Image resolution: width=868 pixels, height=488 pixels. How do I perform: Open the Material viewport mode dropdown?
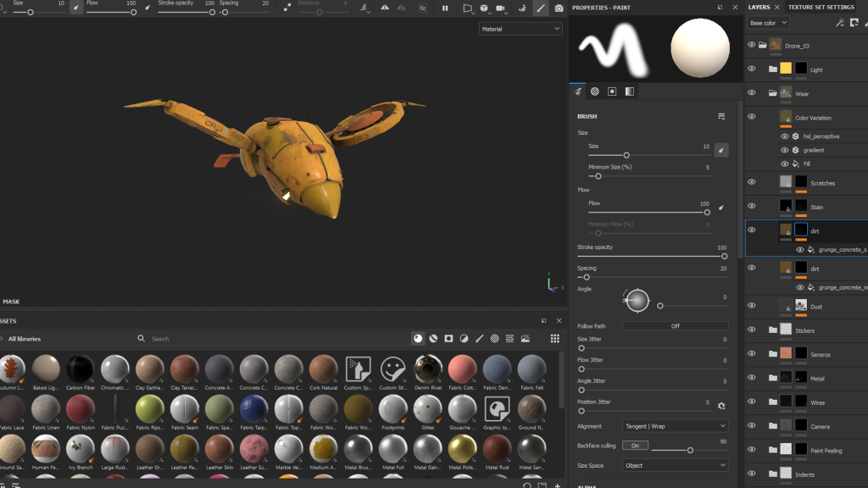(x=520, y=29)
